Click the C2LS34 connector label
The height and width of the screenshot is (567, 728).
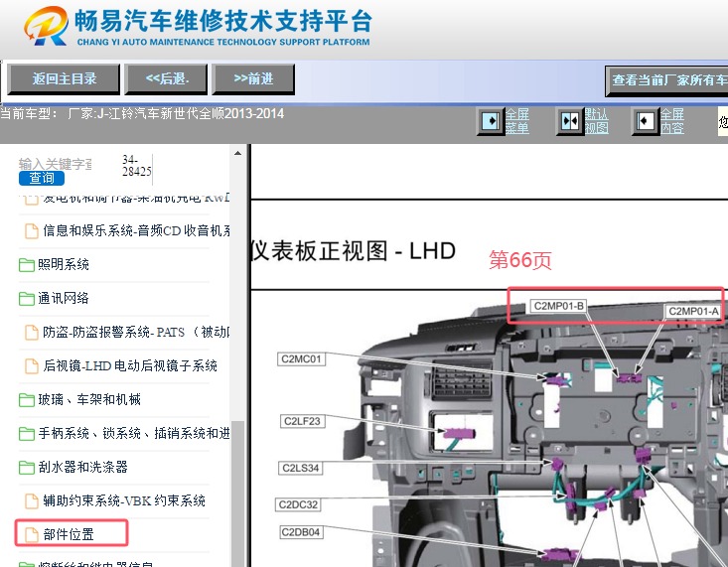pos(300,468)
